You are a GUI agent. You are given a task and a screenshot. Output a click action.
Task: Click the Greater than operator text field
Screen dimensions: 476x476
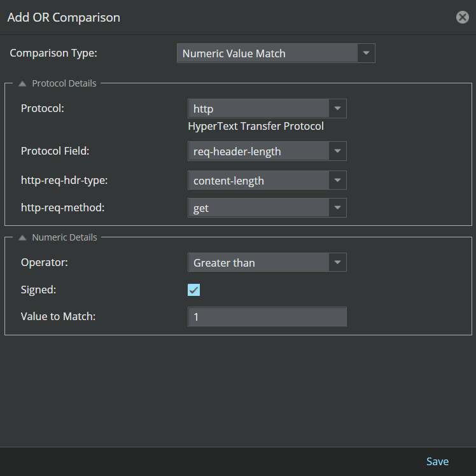(x=258, y=262)
